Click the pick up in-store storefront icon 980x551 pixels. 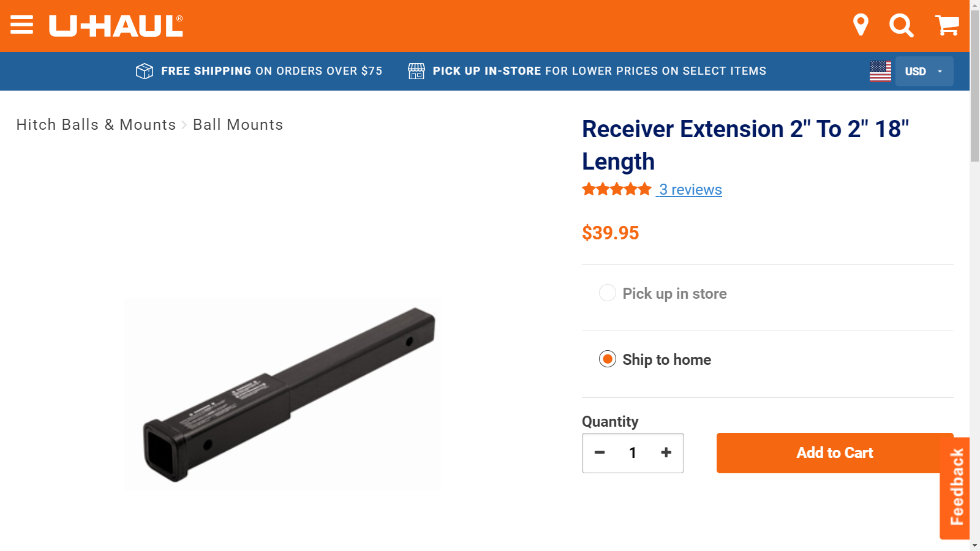coord(417,71)
